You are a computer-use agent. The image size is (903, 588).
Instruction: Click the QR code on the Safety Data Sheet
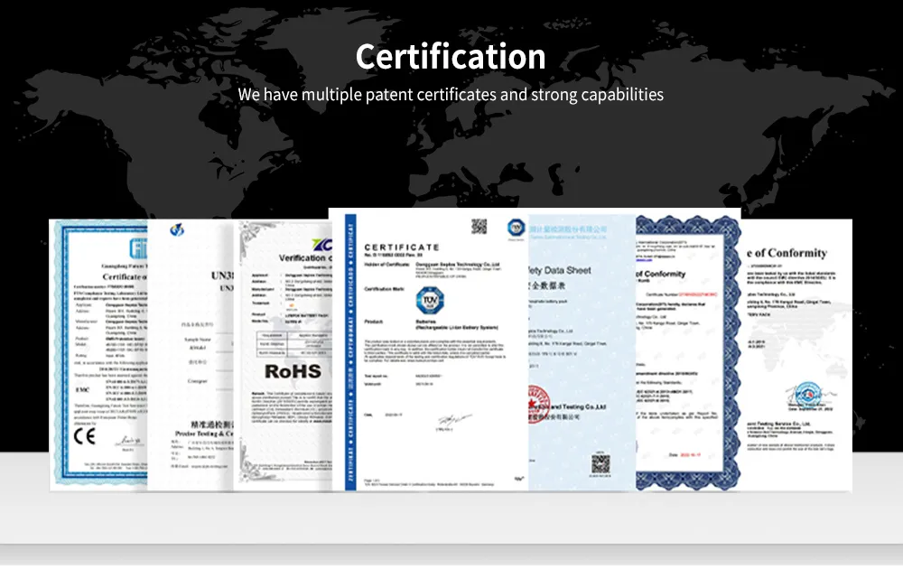[x=600, y=465]
